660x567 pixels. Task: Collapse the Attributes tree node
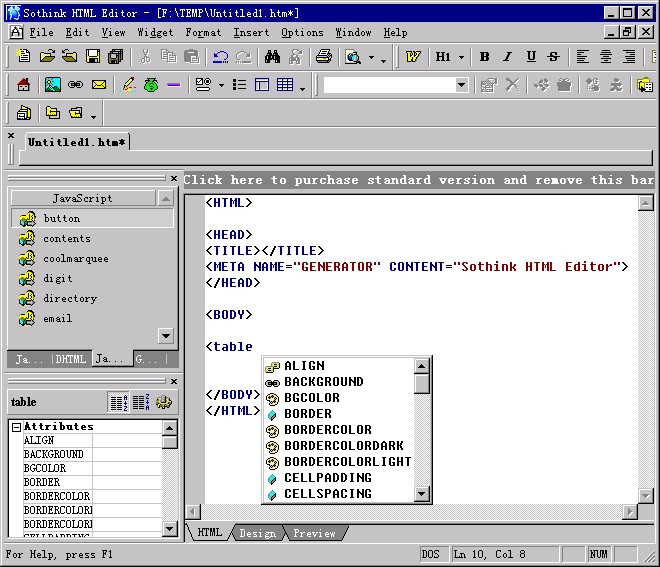coord(16,427)
